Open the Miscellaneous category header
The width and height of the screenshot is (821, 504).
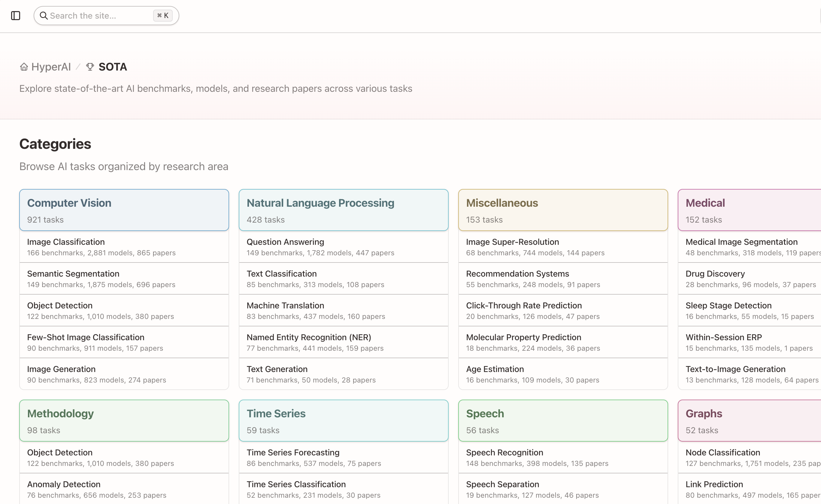563,210
